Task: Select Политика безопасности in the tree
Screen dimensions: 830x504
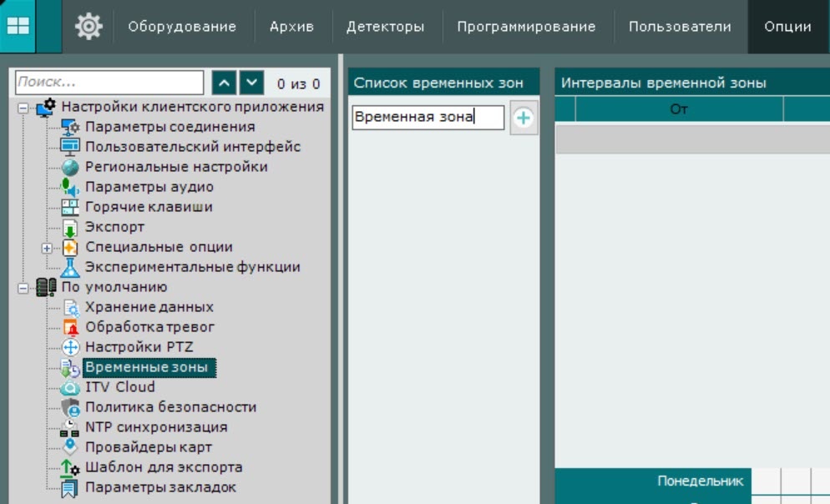Action: [x=170, y=407]
